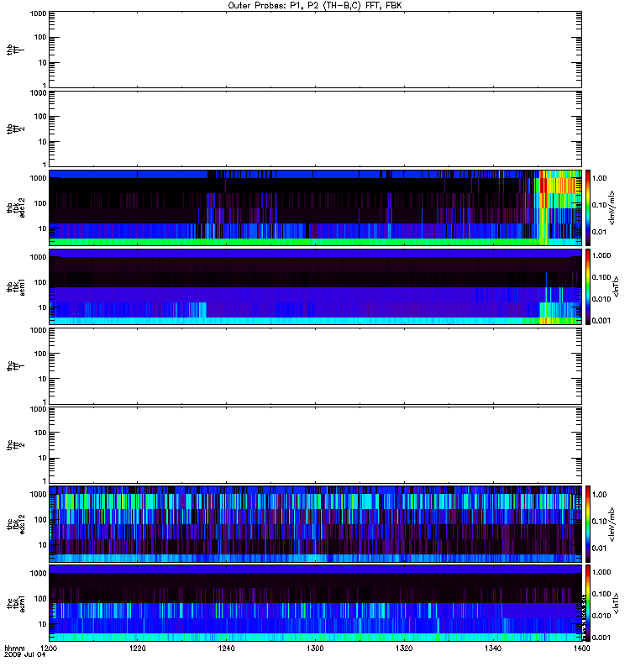Viewport: 630px width, 672px height.
Task: Click the empty thc fft 2 panel
Action: point(315,445)
